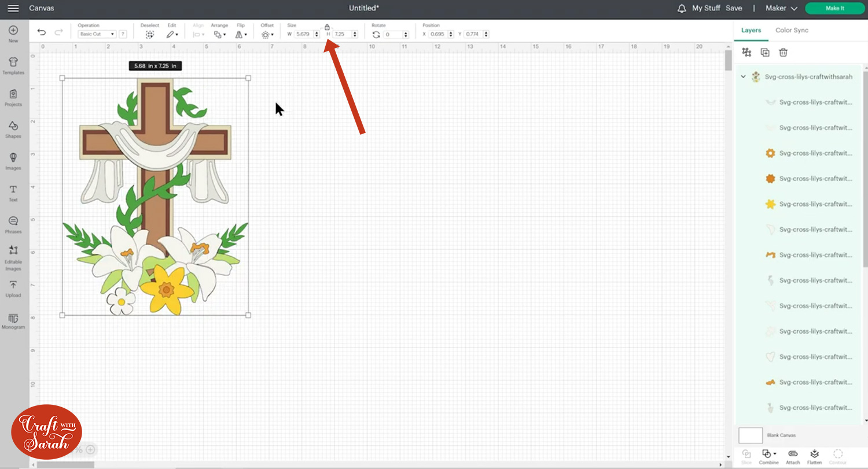Click the Group icon in Layers panel
The height and width of the screenshot is (469, 868).
(746, 53)
